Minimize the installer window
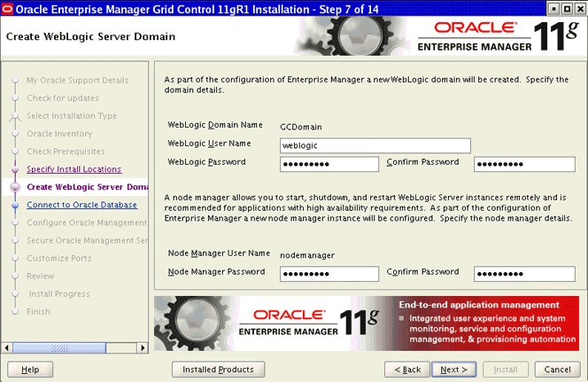The width and height of the screenshot is (588, 382). point(553,9)
